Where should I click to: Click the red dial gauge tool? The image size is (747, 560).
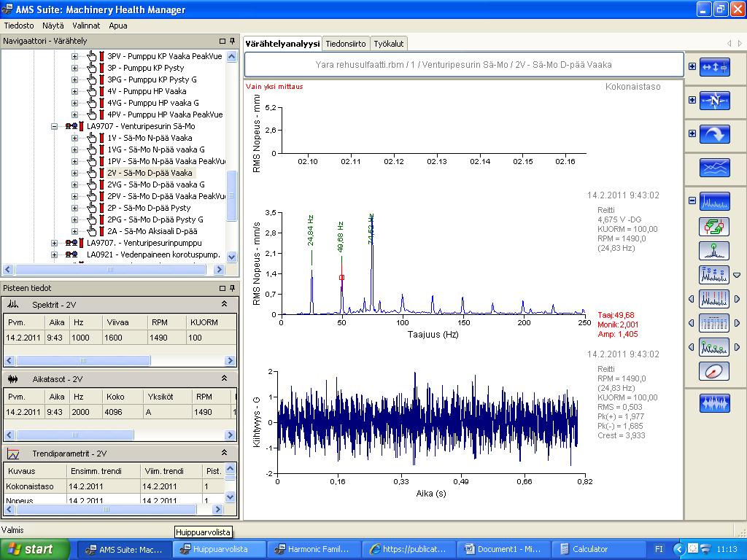coord(714,371)
